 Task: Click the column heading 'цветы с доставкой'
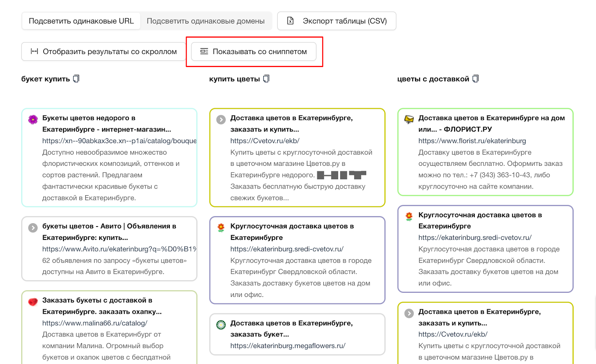tap(433, 79)
